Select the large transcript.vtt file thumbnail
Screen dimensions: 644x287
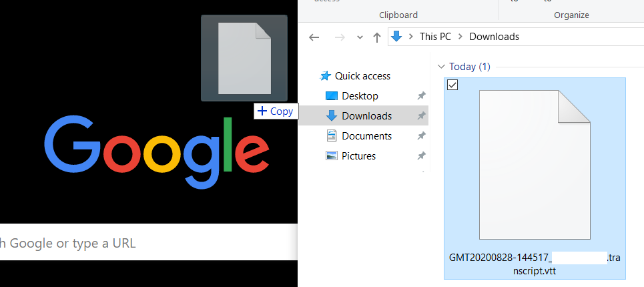point(535,165)
